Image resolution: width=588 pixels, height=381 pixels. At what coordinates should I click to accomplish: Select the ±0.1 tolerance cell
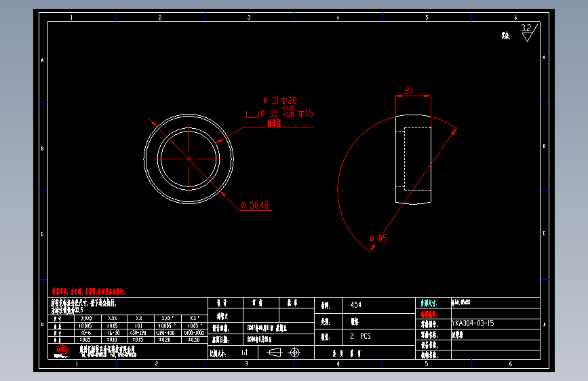coord(139,326)
